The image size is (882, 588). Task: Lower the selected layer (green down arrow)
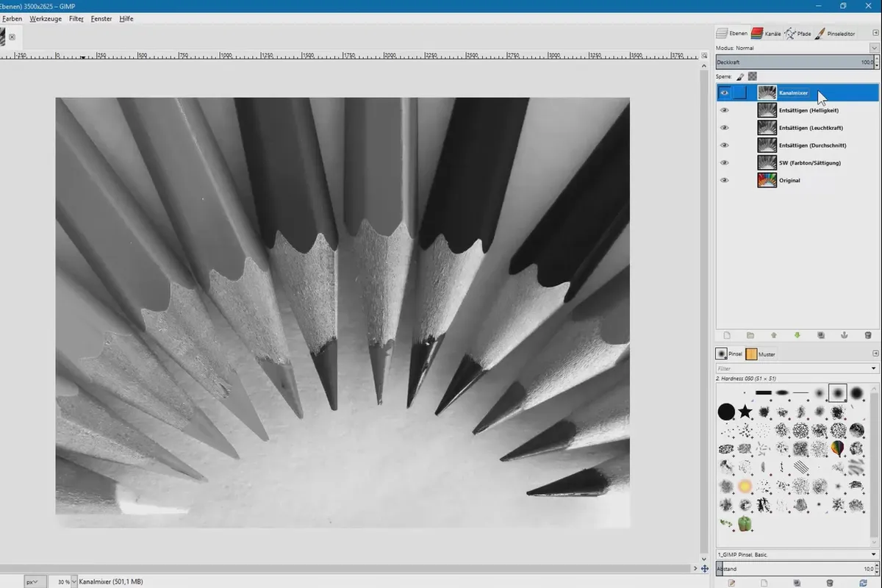click(797, 335)
